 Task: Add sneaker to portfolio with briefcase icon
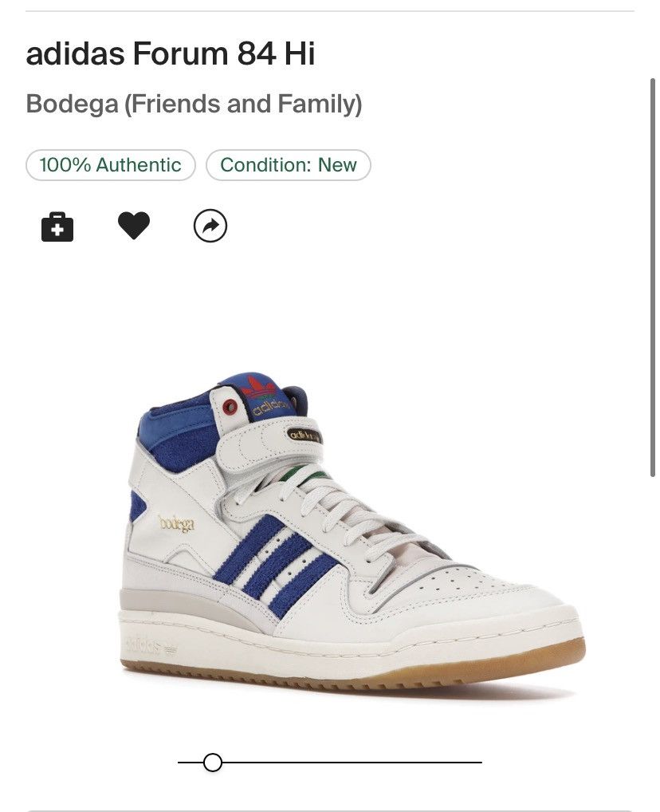click(x=57, y=227)
